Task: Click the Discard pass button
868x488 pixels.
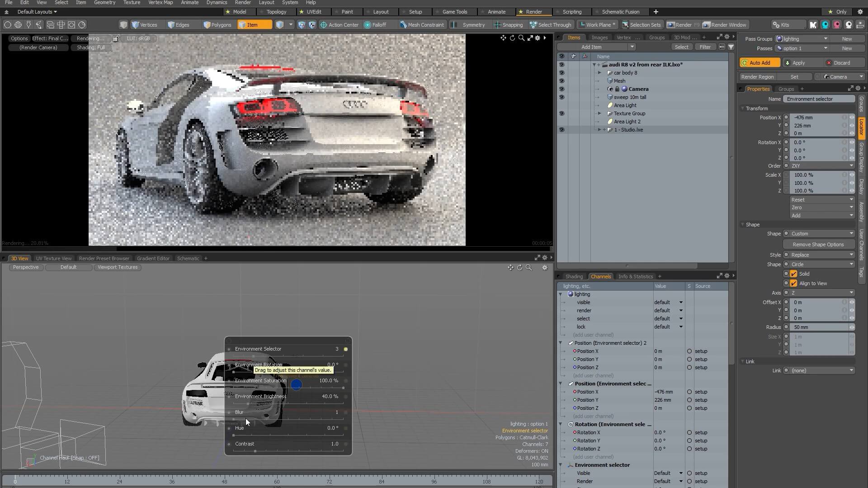Action: pos(841,63)
